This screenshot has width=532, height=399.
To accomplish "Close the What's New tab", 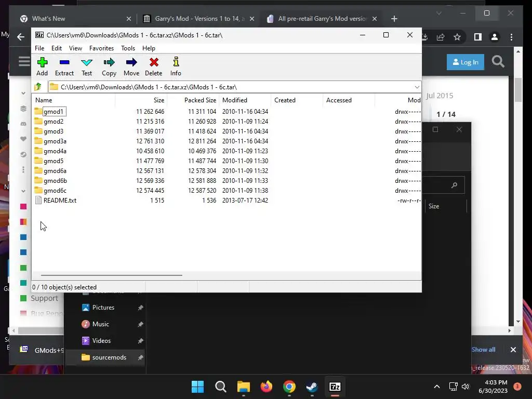I will pyautogui.click(x=129, y=19).
